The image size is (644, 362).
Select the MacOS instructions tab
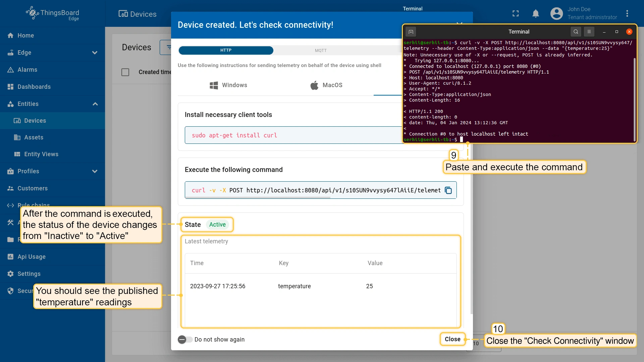(326, 85)
